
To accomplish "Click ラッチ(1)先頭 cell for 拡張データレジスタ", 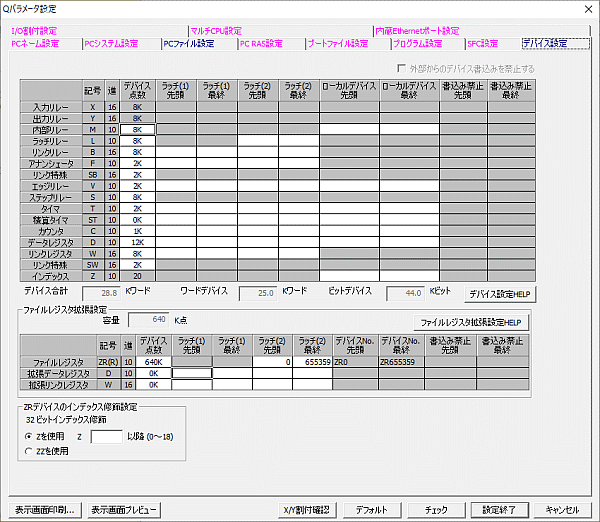I will [192, 373].
